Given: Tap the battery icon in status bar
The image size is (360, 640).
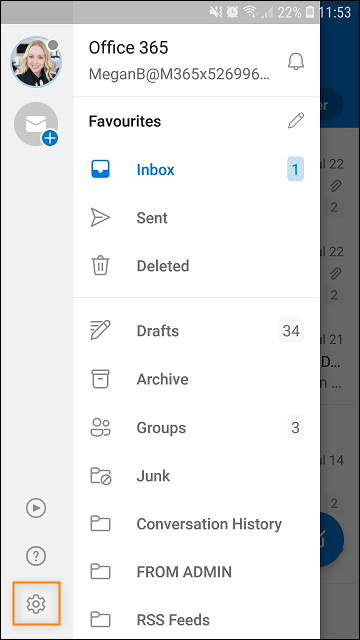Looking at the screenshot, I should (310, 12).
